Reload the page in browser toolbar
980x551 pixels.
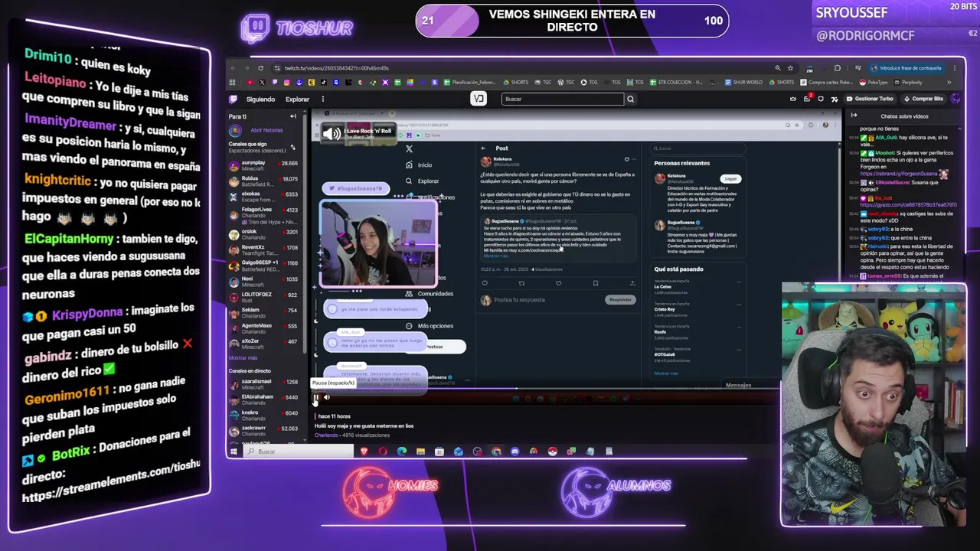pos(260,68)
